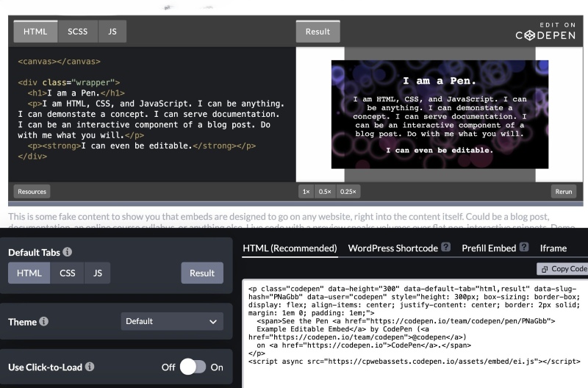
Task: Click the script async src line in code
Action: pyautogui.click(x=415, y=362)
